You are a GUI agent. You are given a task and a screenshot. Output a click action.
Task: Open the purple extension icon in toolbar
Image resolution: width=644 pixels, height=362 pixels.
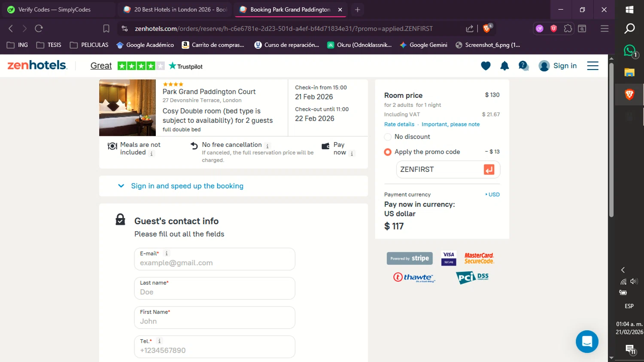[540, 28]
